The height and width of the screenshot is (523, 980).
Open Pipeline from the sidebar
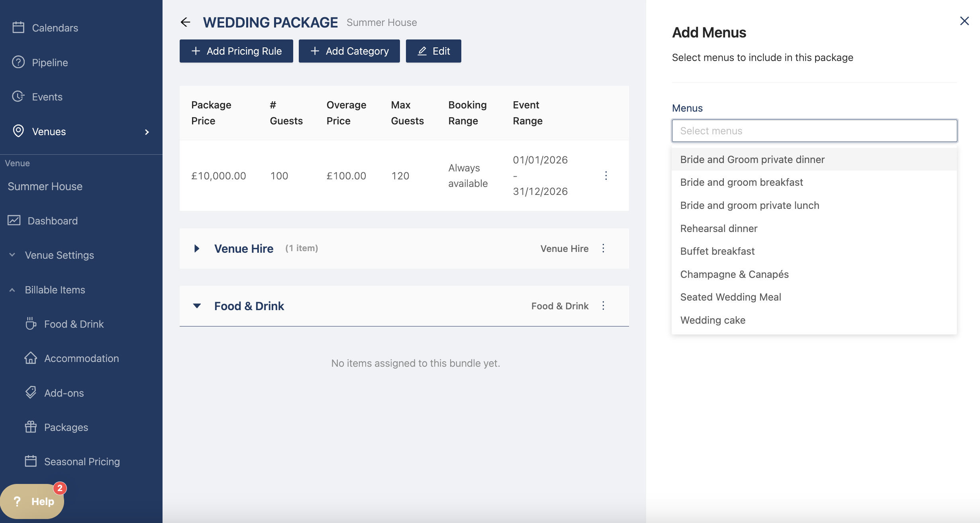click(50, 63)
